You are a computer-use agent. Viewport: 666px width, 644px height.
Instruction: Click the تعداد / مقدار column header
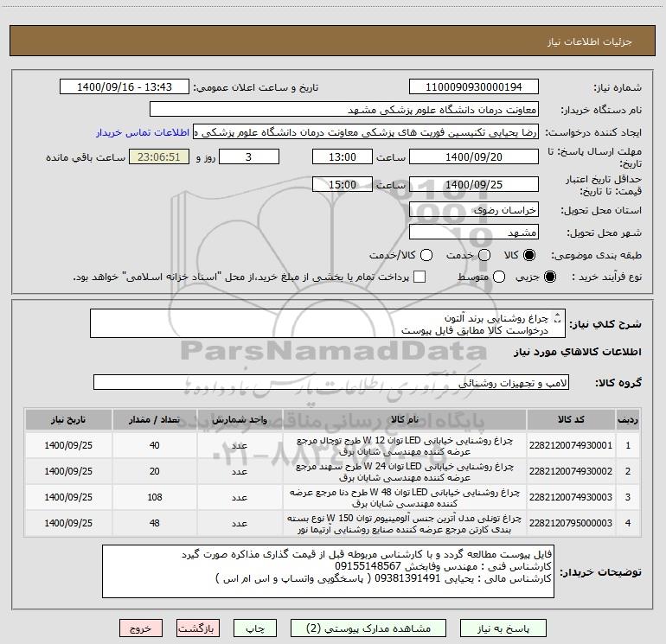(x=155, y=419)
